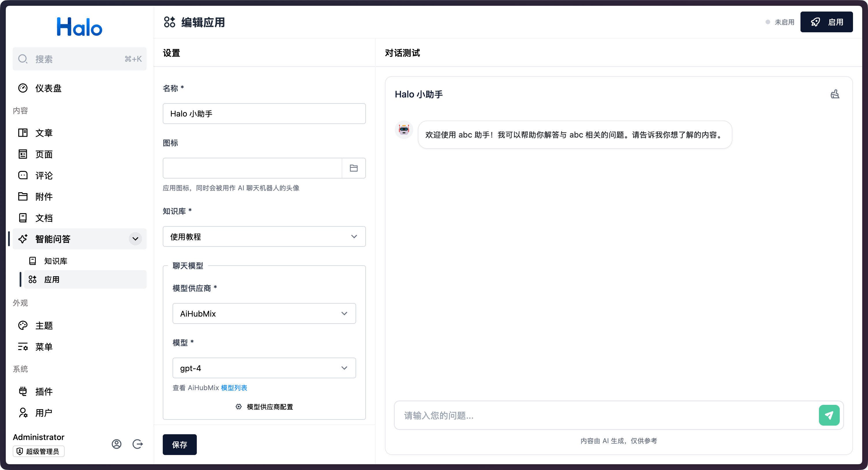Clear chat with the broom icon
Screen dimensions: 868x470
tap(835, 94)
